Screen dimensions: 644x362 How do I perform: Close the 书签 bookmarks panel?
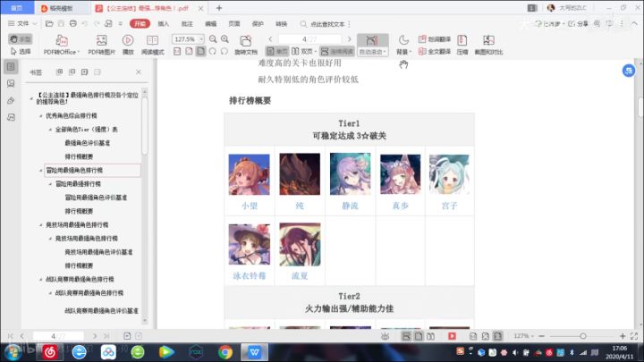(x=139, y=72)
